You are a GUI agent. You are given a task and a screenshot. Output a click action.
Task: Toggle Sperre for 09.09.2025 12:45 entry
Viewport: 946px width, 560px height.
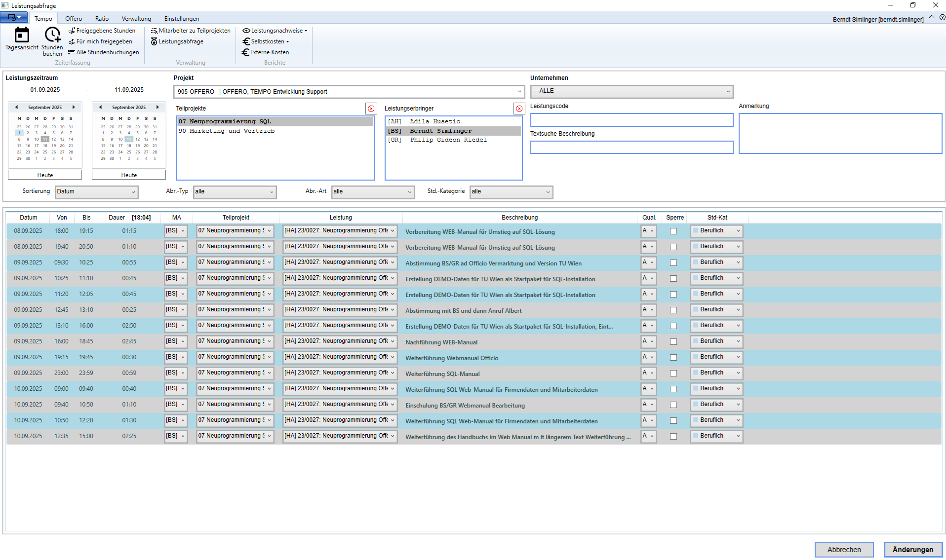tap(673, 310)
